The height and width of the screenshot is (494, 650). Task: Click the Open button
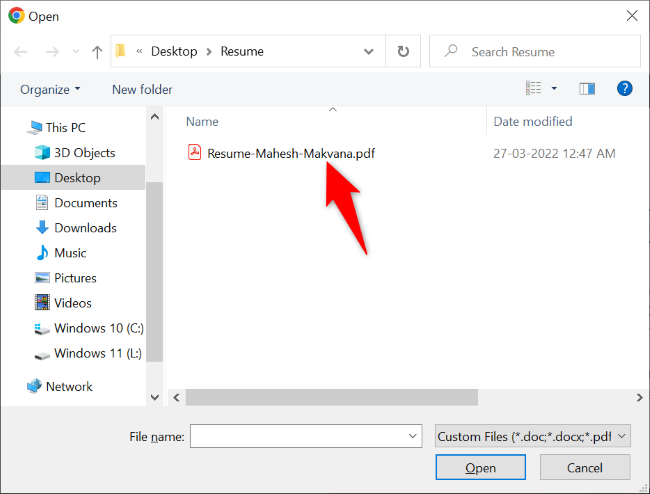pos(480,467)
